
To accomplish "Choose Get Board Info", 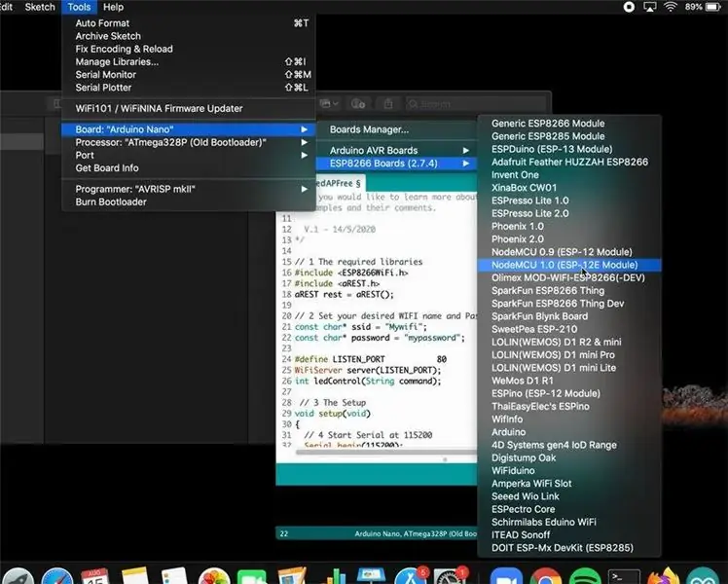I will [189, 168].
